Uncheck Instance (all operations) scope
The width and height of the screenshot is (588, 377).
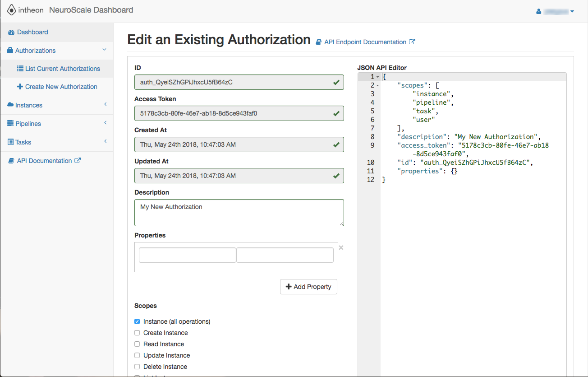137,321
